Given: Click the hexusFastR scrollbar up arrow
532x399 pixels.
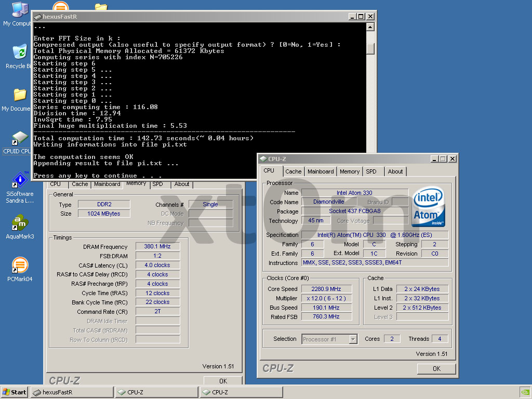Looking at the screenshot, I should pos(370,27).
